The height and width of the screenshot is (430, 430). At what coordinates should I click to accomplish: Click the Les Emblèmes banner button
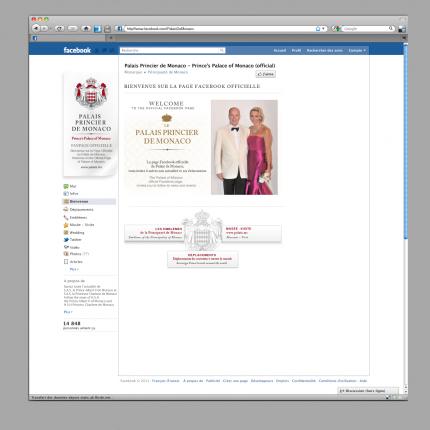point(154,233)
